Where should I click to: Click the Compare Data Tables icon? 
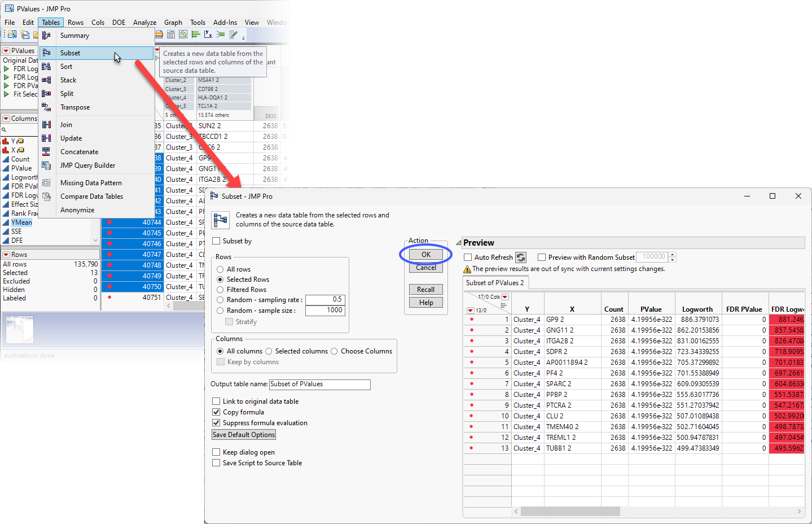(x=46, y=197)
